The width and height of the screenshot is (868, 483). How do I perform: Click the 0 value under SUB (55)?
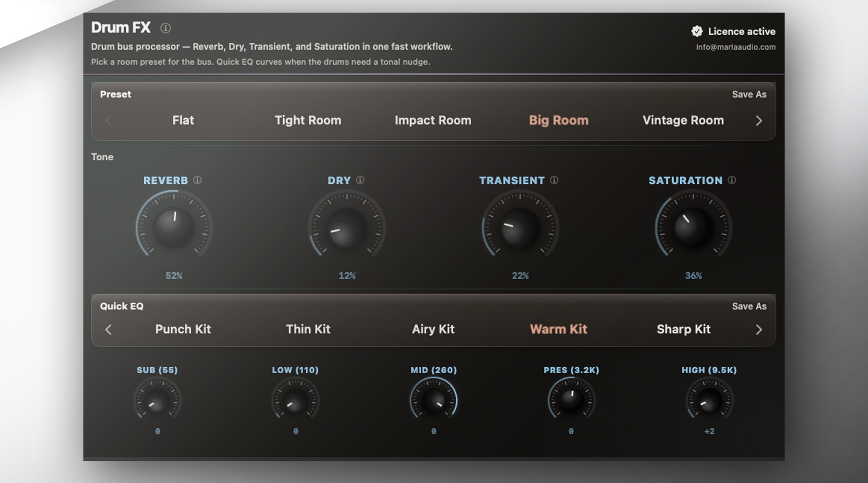click(x=157, y=431)
